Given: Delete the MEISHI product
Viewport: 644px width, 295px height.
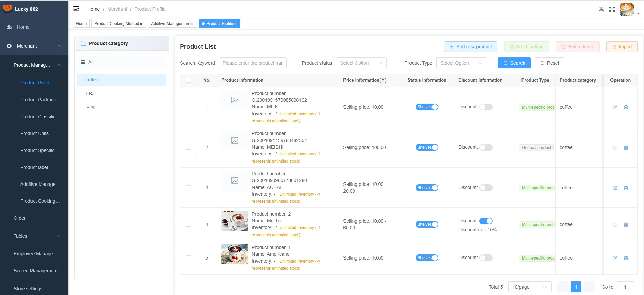Looking at the screenshot, I should click(626, 148).
